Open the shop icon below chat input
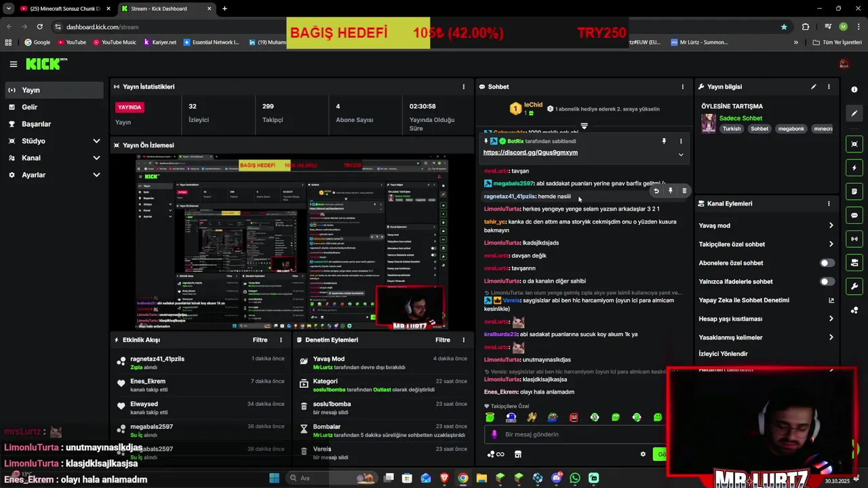 pyautogui.click(x=518, y=454)
